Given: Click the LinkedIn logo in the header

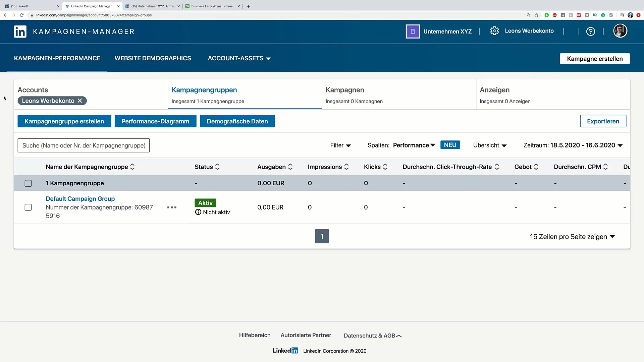Looking at the screenshot, I should pos(20,32).
